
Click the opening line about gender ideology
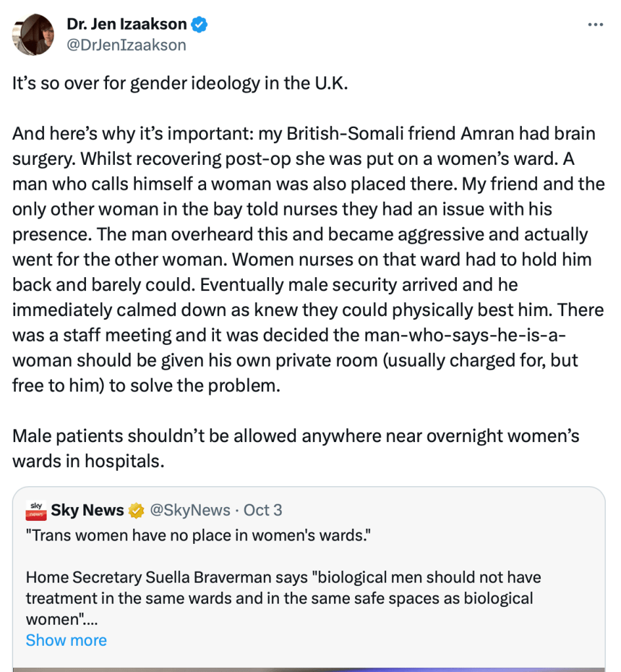(x=179, y=83)
